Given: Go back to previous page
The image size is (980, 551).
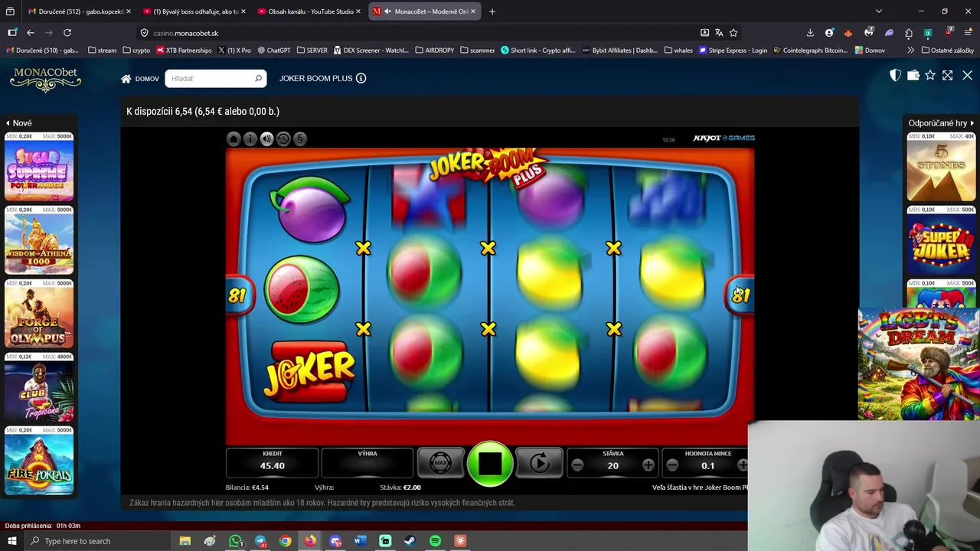Looking at the screenshot, I should pyautogui.click(x=31, y=33).
